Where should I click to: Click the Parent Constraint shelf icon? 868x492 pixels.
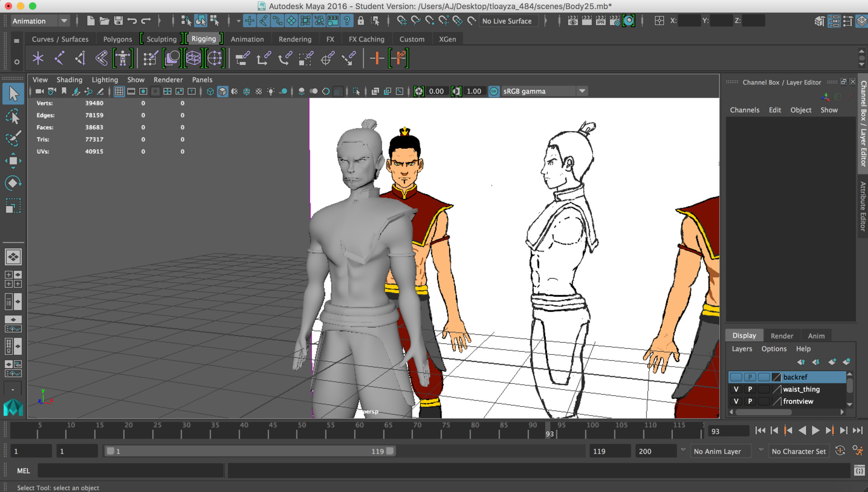tap(243, 58)
